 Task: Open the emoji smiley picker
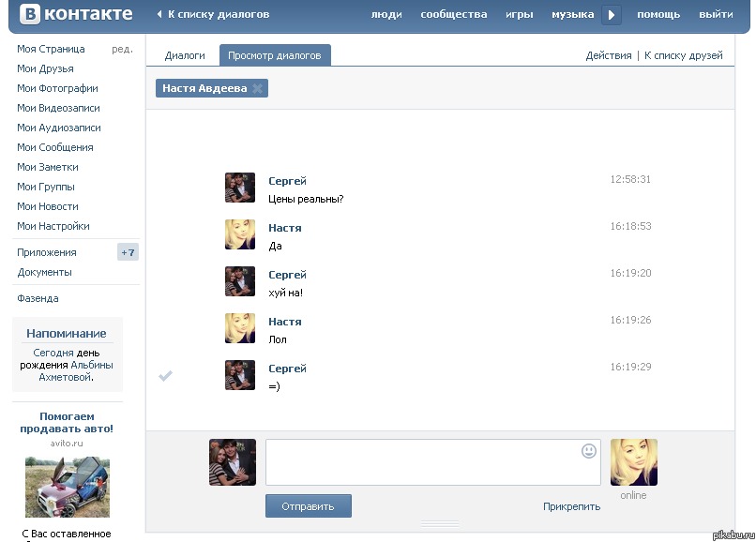pyautogui.click(x=589, y=451)
